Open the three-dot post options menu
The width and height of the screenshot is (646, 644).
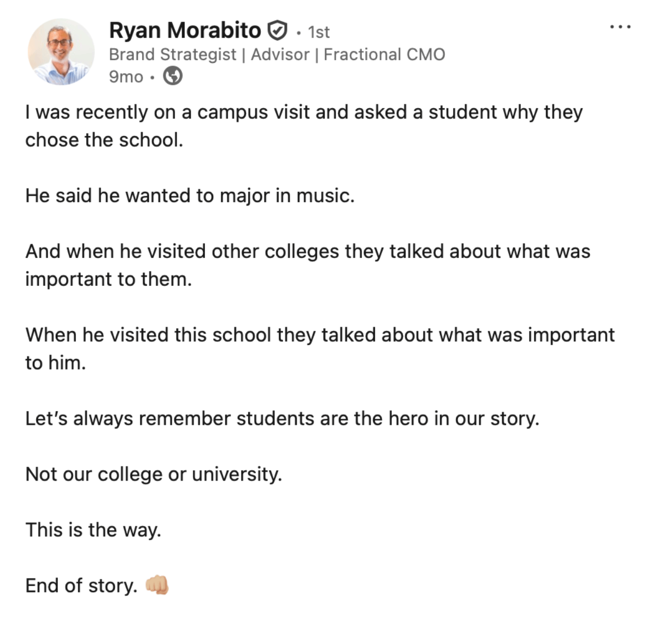tap(620, 27)
